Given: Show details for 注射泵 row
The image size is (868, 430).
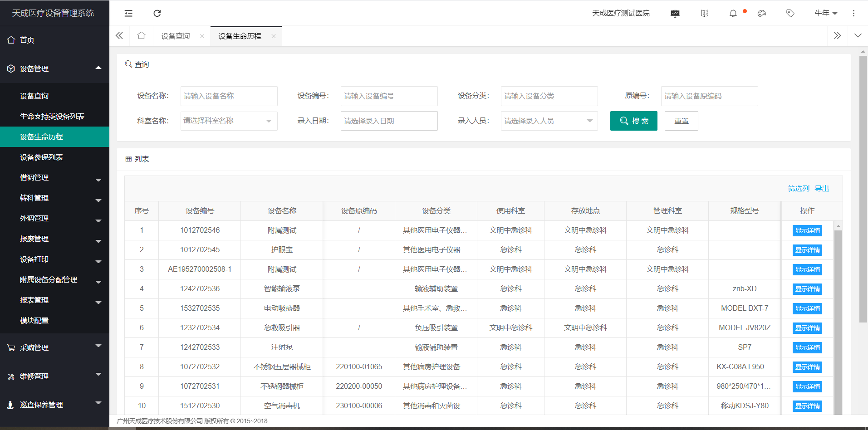Looking at the screenshot, I should (x=808, y=347).
